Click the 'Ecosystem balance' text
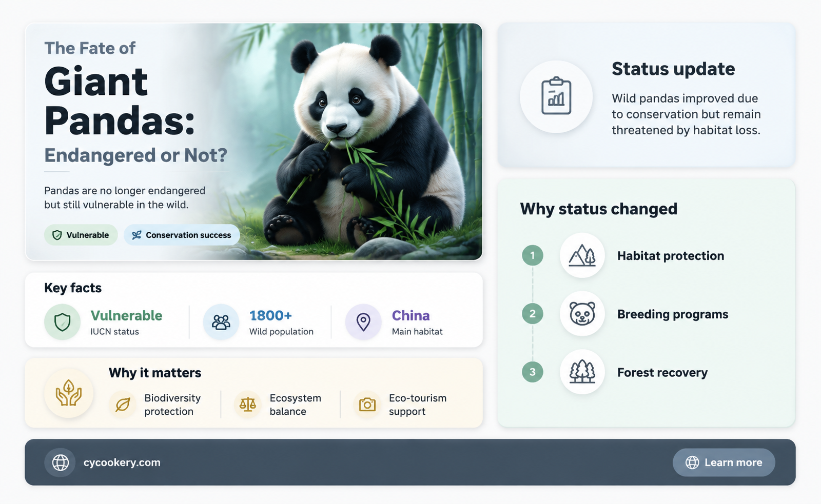Screen dimensions: 821x504 click(x=295, y=405)
